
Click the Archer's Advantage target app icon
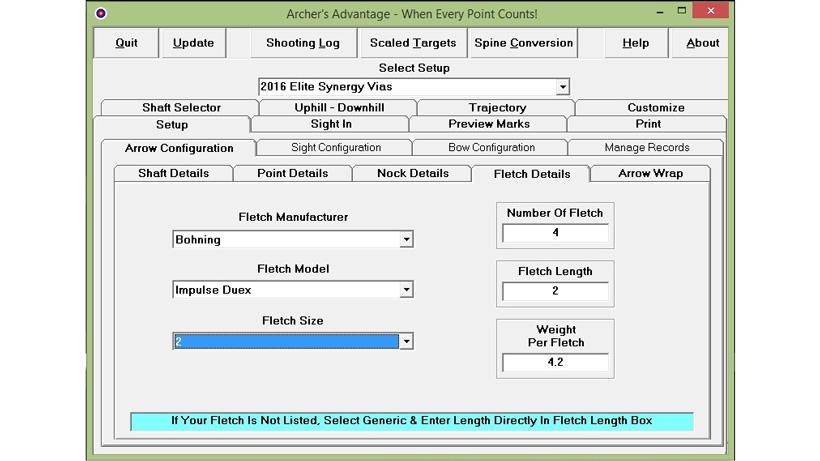click(x=101, y=14)
